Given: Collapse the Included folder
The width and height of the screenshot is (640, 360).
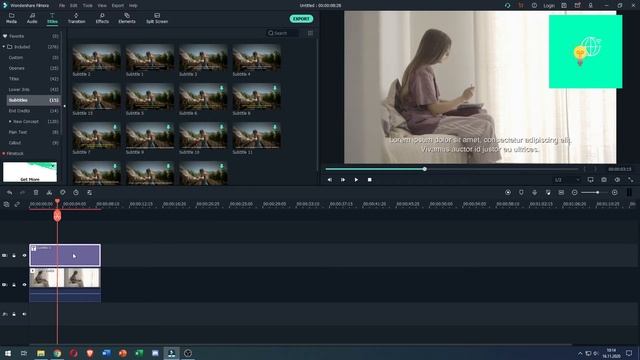Looking at the screenshot, I should coord(4,47).
